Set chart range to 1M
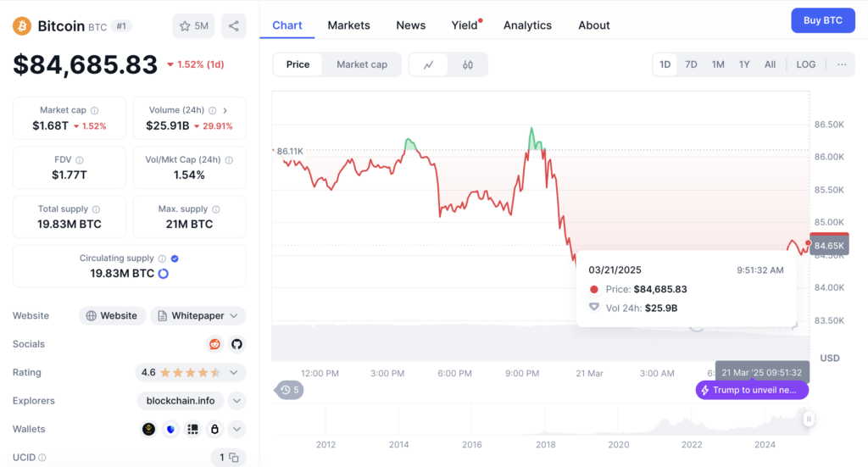Screen dimensions: 868x467 [x=718, y=64]
